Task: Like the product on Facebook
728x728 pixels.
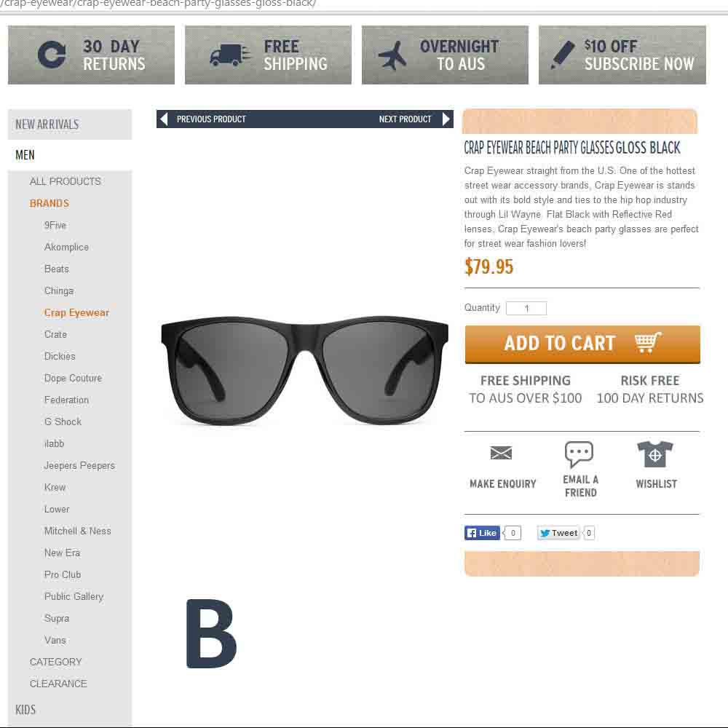Action: click(482, 533)
